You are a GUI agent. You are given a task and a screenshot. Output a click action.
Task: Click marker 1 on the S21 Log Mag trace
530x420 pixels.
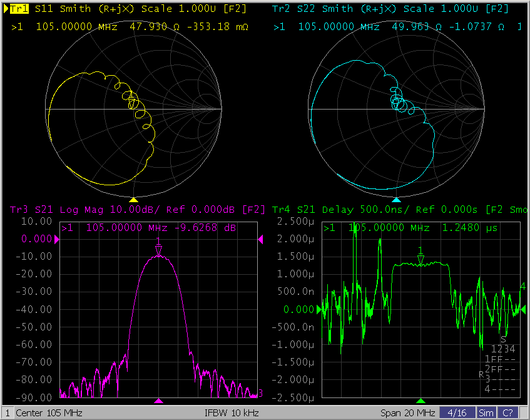point(158,250)
